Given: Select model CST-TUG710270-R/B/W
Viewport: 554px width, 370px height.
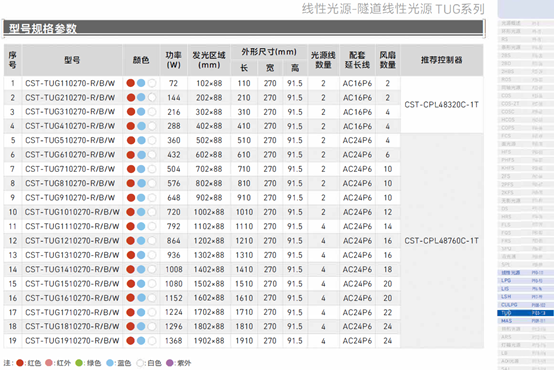Looking at the screenshot, I should (x=70, y=169).
